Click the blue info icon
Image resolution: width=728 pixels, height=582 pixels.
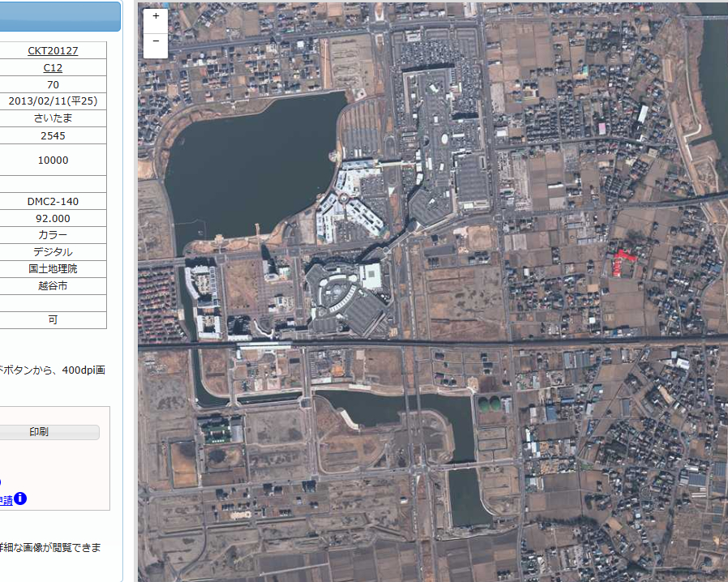click(20, 499)
